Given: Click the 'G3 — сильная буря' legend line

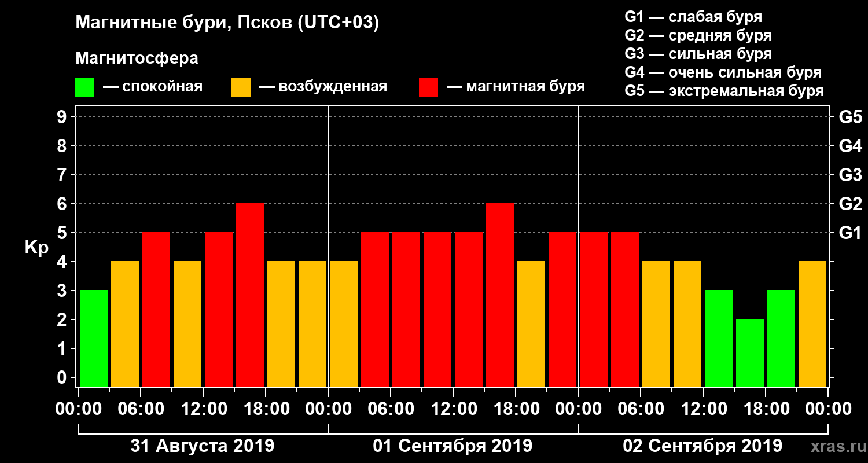Looking at the screenshot, I should 698,54.
